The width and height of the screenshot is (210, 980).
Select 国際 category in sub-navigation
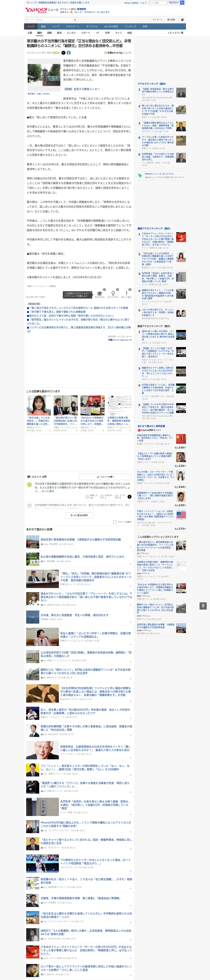coord(50,33)
